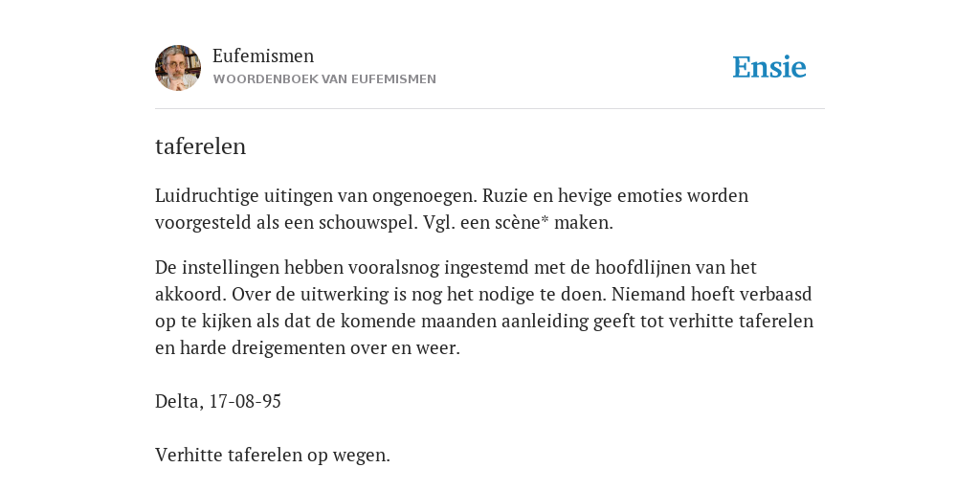Screen dimensions: 980x490
Task: Go to the Ensie logo homepage
Action: point(769,67)
